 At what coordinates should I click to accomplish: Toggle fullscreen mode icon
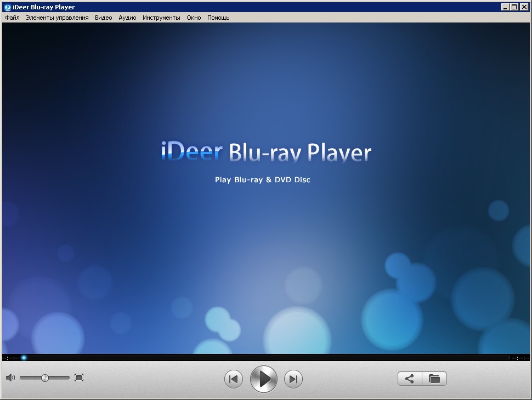79,378
